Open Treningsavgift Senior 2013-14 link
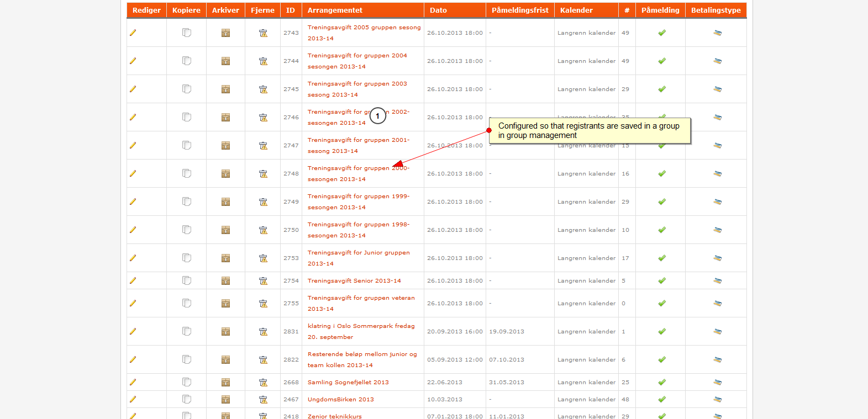The image size is (868, 419). (354, 280)
